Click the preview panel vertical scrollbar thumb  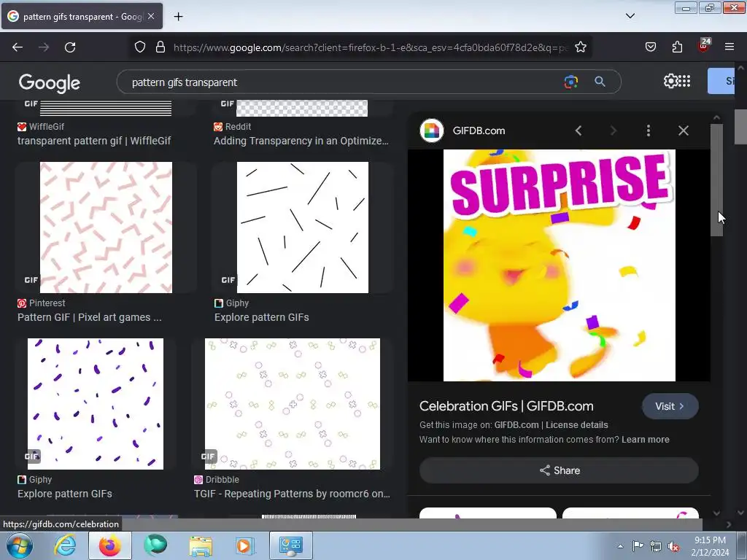[x=716, y=180]
